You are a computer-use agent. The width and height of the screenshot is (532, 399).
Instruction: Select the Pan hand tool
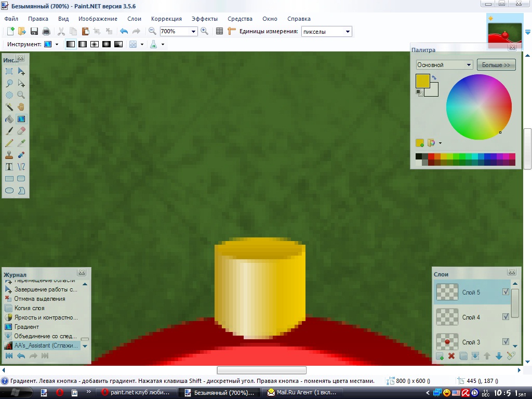(21, 107)
